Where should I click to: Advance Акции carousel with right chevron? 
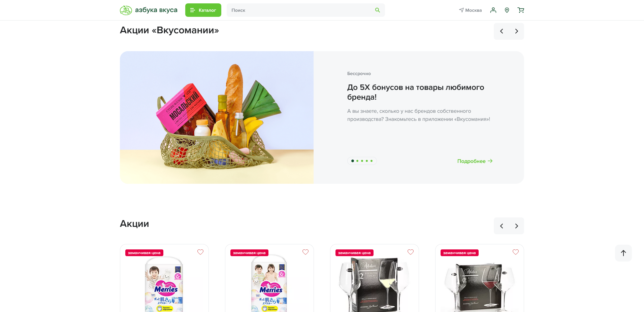(x=516, y=226)
